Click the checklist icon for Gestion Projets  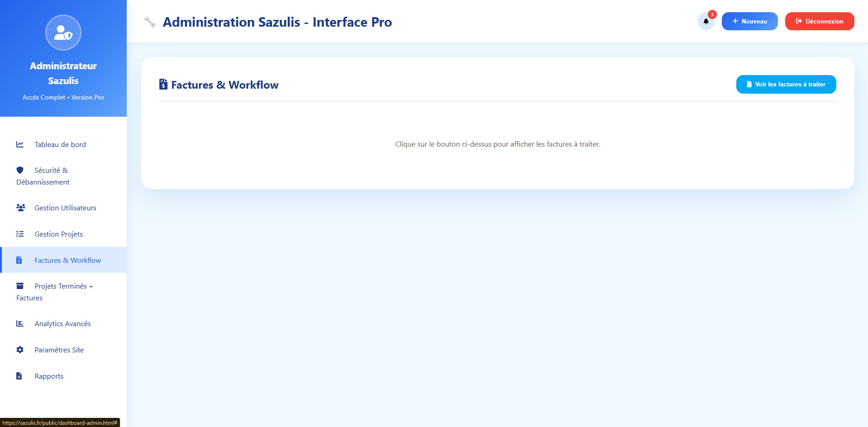pyautogui.click(x=20, y=234)
